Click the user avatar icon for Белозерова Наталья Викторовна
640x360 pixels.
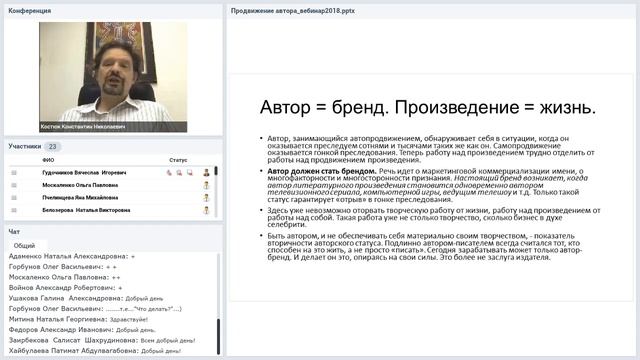[206, 210]
